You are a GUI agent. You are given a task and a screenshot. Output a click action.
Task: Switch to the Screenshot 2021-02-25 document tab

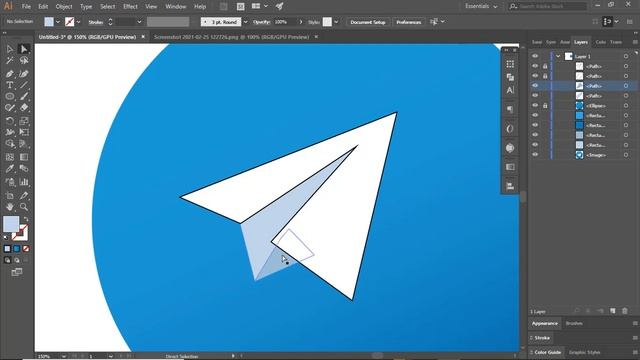pos(231,37)
